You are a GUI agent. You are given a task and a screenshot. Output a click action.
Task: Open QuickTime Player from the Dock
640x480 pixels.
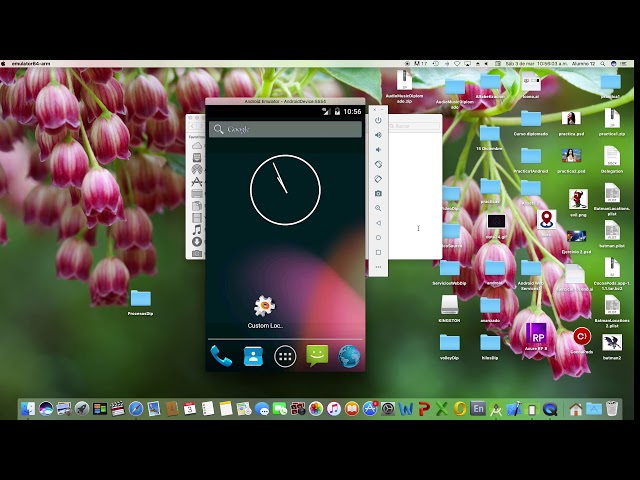(550, 409)
